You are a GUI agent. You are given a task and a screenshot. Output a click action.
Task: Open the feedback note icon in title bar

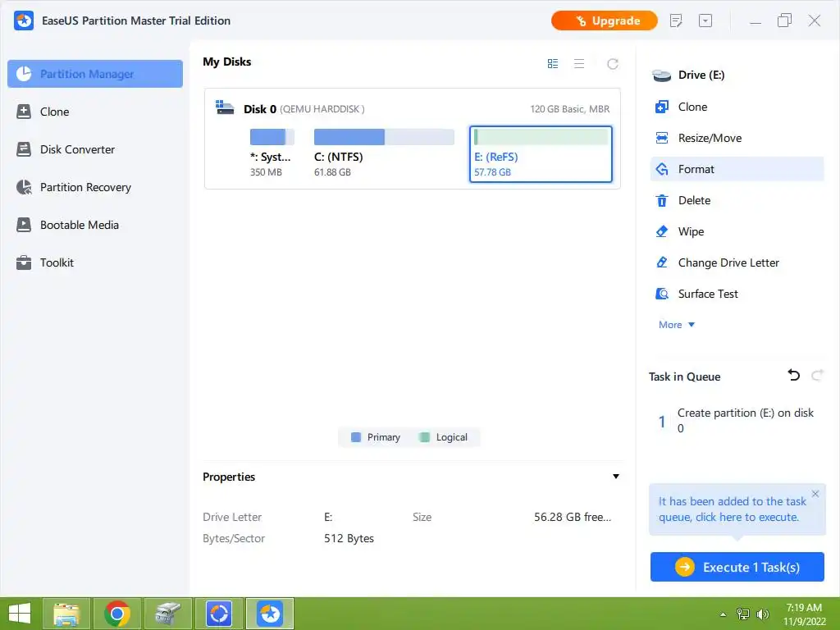click(x=676, y=21)
